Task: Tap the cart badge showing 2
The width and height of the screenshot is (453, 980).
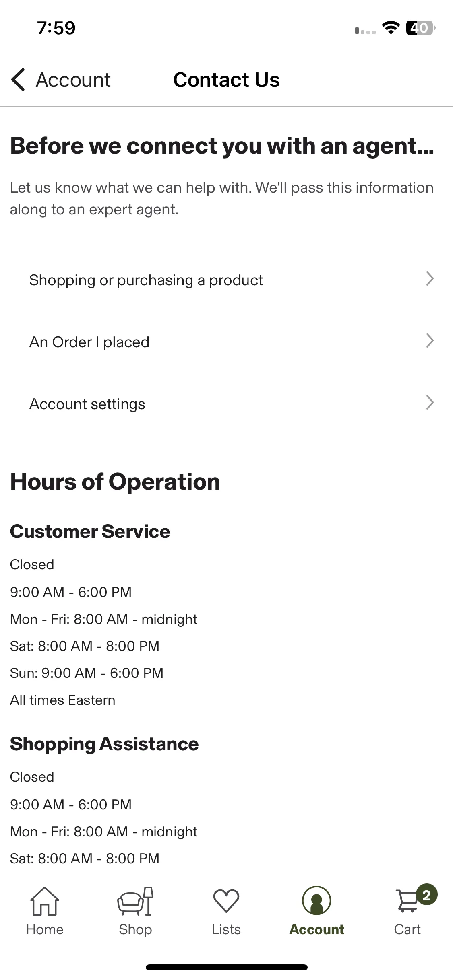Action: point(427,895)
